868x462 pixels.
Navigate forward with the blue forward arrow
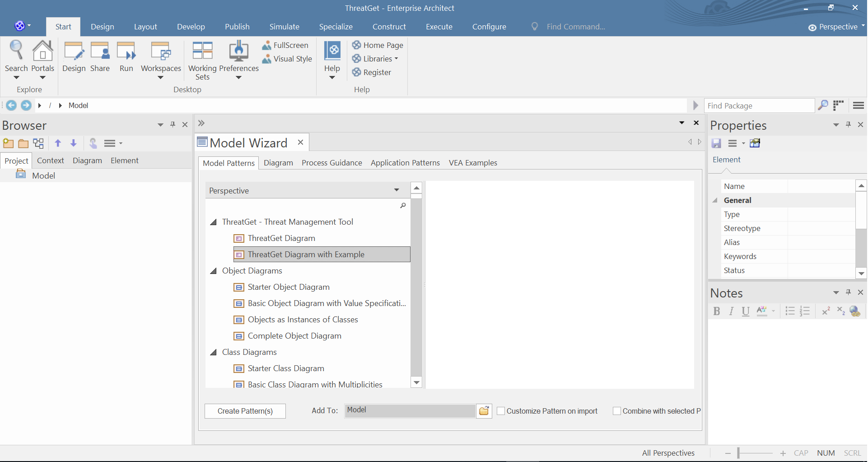(x=26, y=105)
